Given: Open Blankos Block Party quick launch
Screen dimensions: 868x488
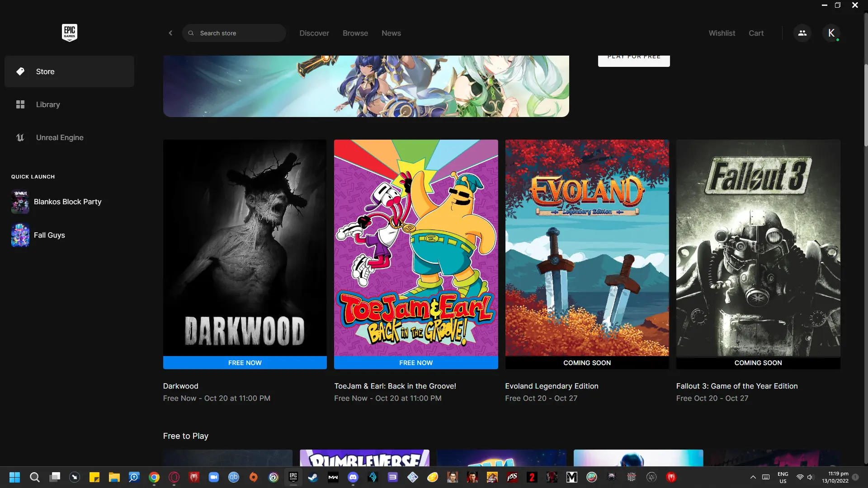Looking at the screenshot, I should coord(67,202).
